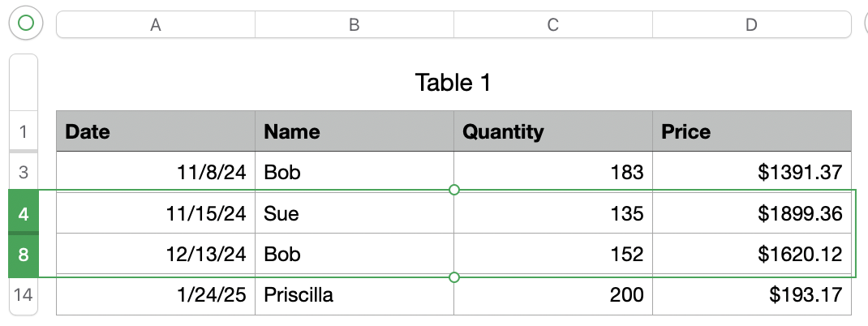Select the Price header cell
This screenshot has height=326, width=868.
click(751, 131)
